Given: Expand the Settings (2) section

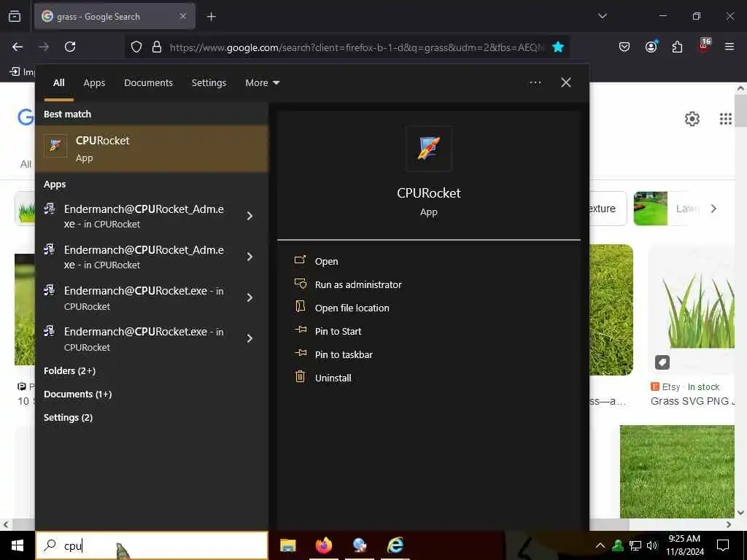Looking at the screenshot, I should [68, 418].
